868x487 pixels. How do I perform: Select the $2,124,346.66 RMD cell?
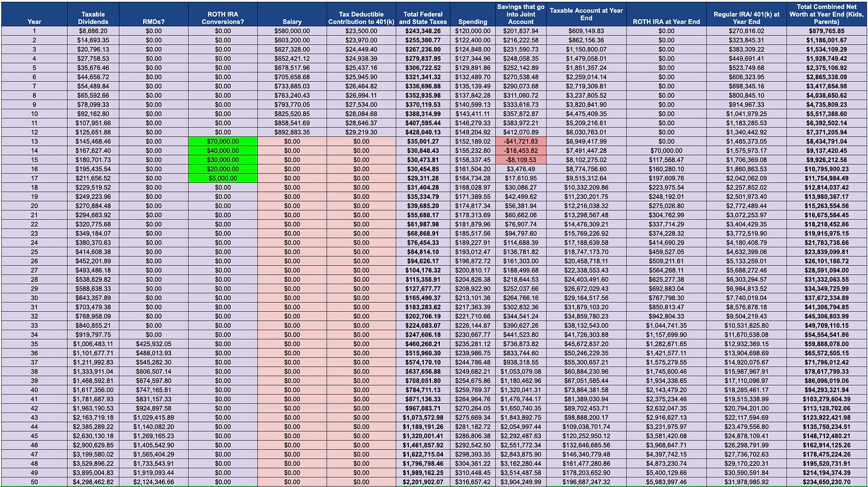153,482
